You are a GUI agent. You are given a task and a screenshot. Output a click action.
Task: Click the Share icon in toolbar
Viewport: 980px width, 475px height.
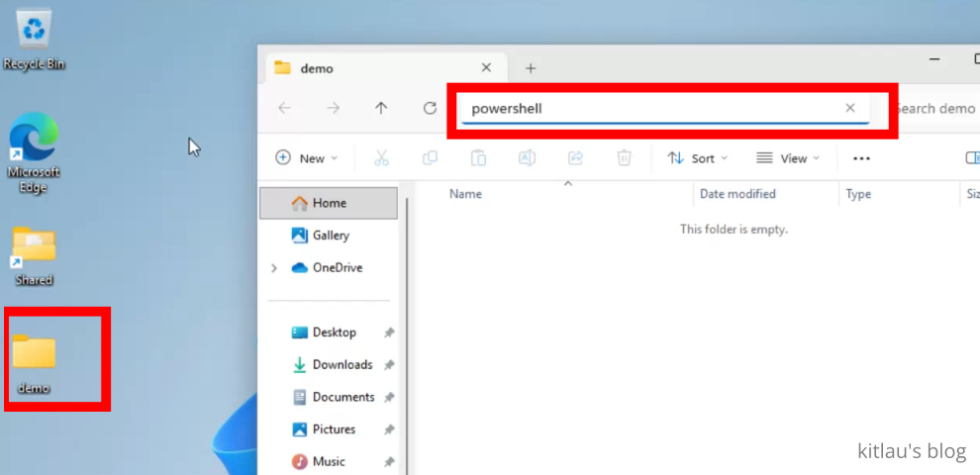[575, 158]
